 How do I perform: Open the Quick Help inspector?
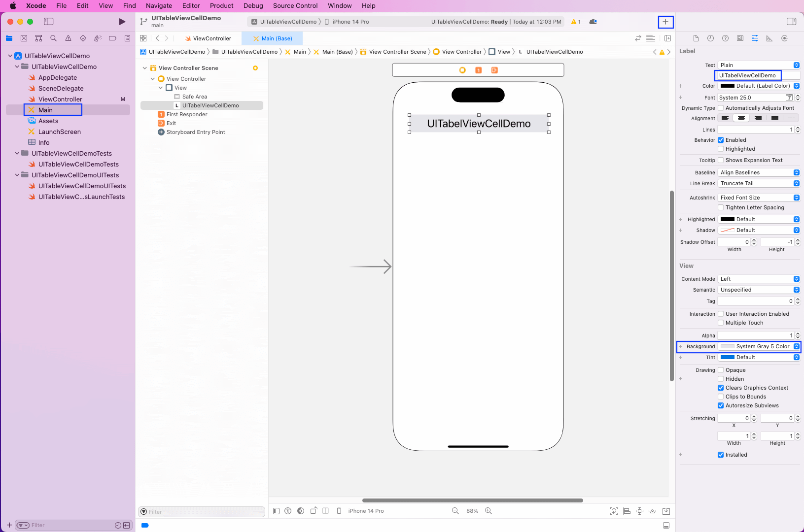(725, 38)
